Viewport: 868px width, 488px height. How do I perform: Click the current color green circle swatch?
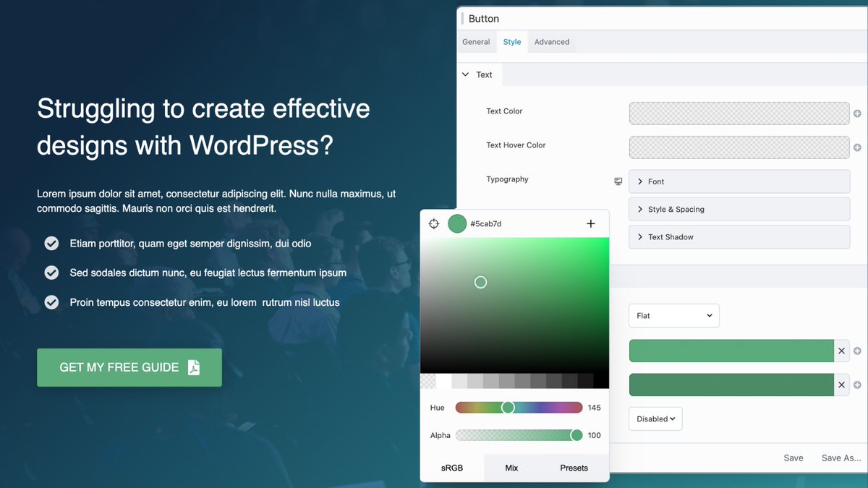[457, 224]
